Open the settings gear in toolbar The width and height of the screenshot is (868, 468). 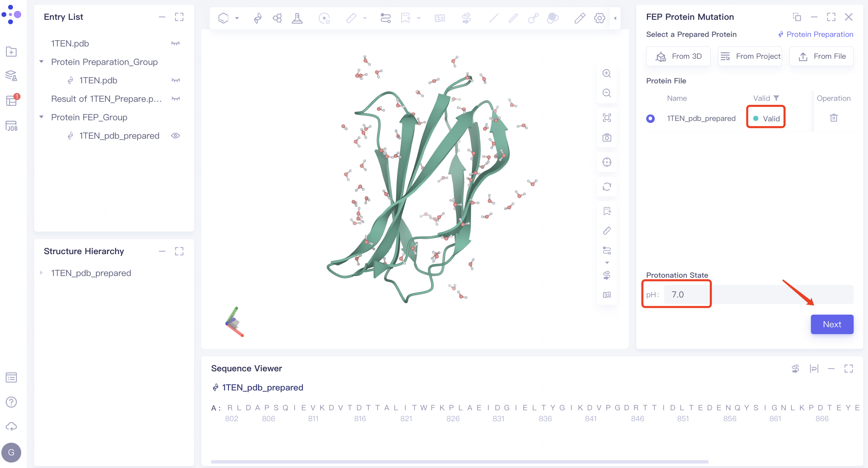[x=599, y=18]
